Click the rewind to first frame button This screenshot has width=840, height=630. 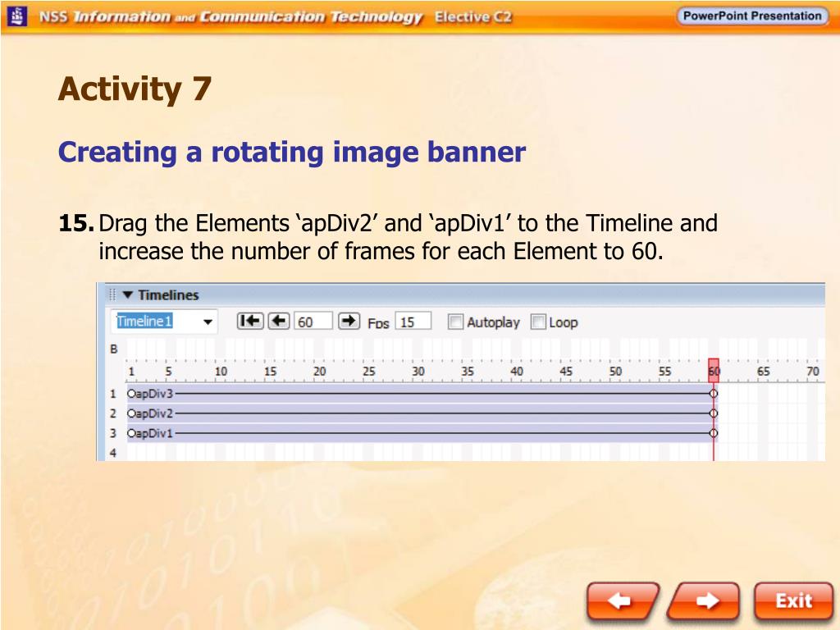click(x=249, y=321)
